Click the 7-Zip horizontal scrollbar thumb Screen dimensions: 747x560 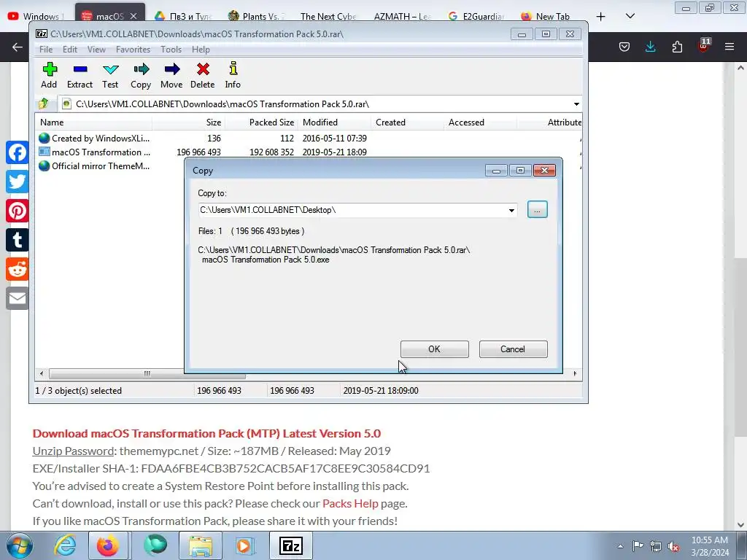click(x=147, y=374)
